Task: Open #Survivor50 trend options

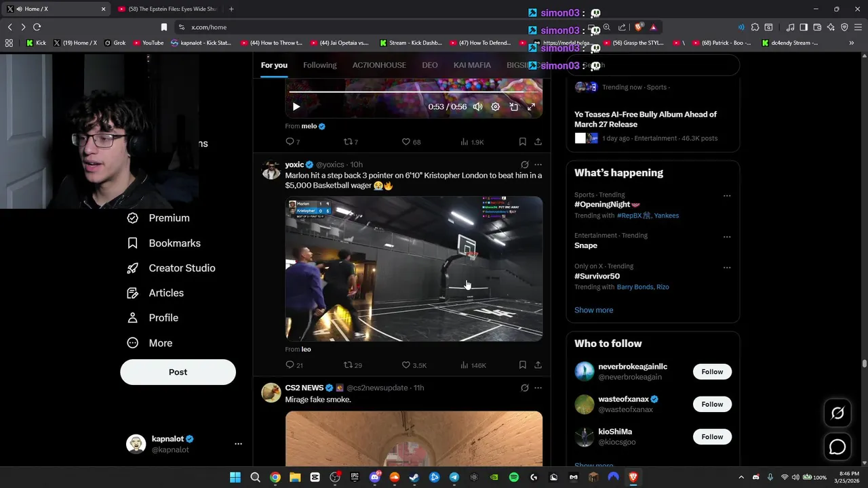Action: click(727, 267)
